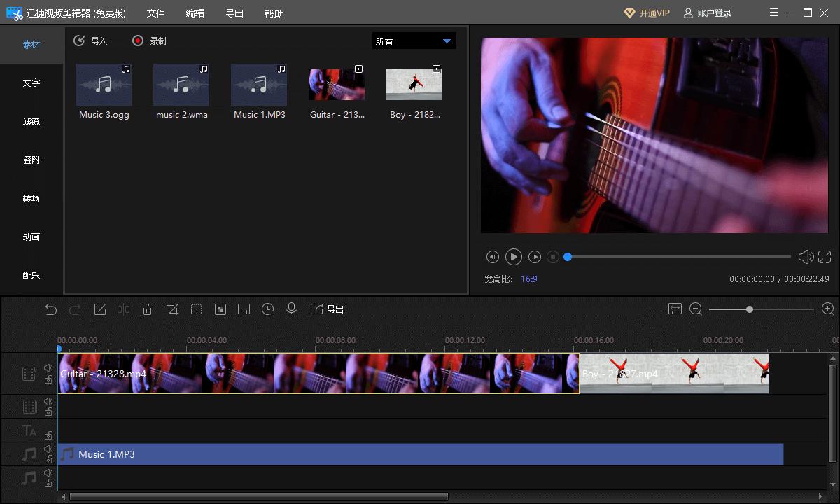Adjust the timeline zoom slider handle
The height and width of the screenshot is (504, 840).
pyautogui.click(x=750, y=309)
